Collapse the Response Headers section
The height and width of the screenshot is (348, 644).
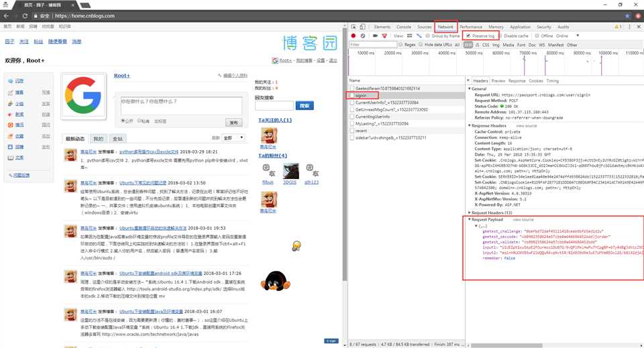[488, 125]
